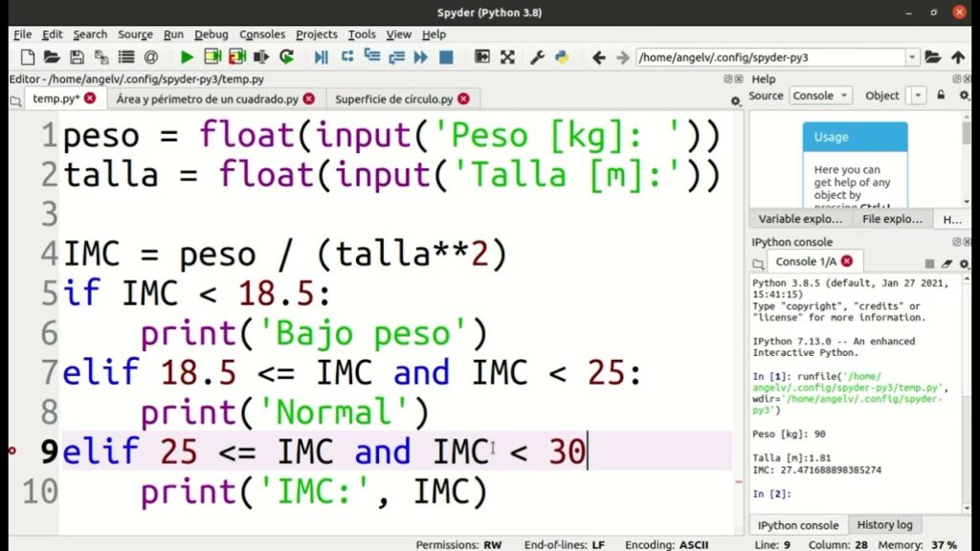The width and height of the screenshot is (980, 551).
Task: Expand the Object combo box arrow
Action: click(919, 96)
